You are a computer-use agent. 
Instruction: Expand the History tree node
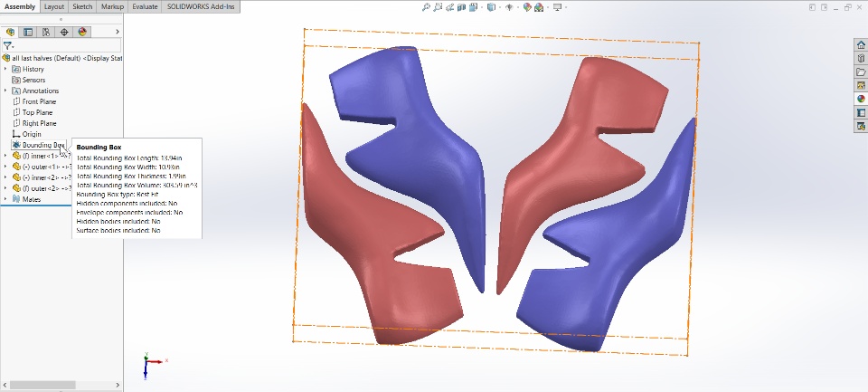(5, 69)
